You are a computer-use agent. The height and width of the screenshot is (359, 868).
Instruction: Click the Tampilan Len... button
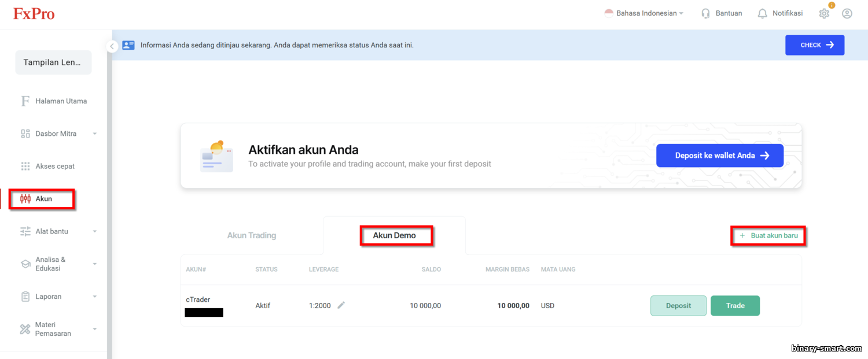pos(53,62)
